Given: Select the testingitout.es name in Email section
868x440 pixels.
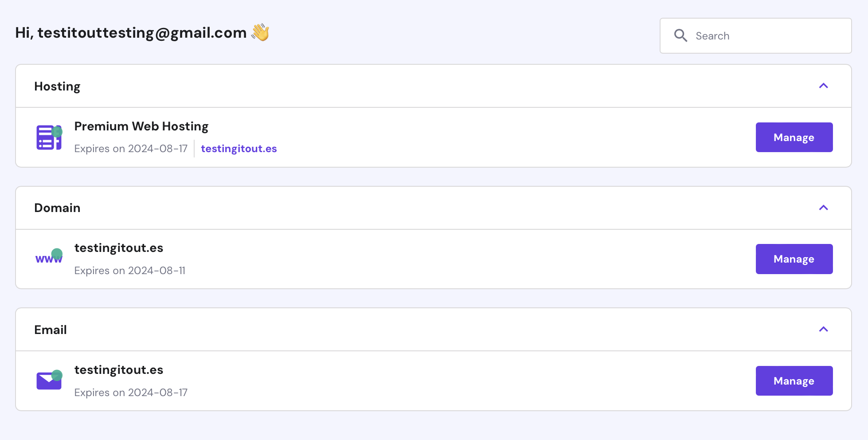Looking at the screenshot, I should (119, 370).
